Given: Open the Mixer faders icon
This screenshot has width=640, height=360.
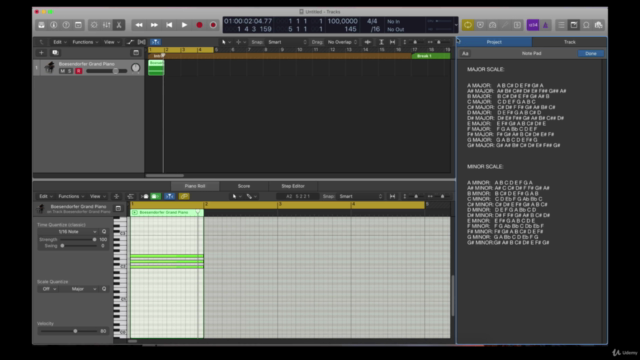Looking at the screenshot, I should point(106,25).
